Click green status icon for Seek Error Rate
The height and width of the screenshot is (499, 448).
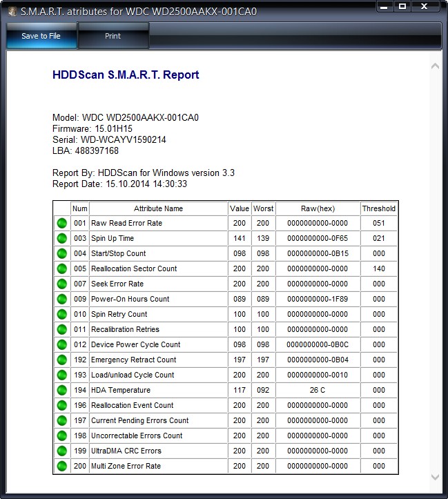tap(62, 284)
